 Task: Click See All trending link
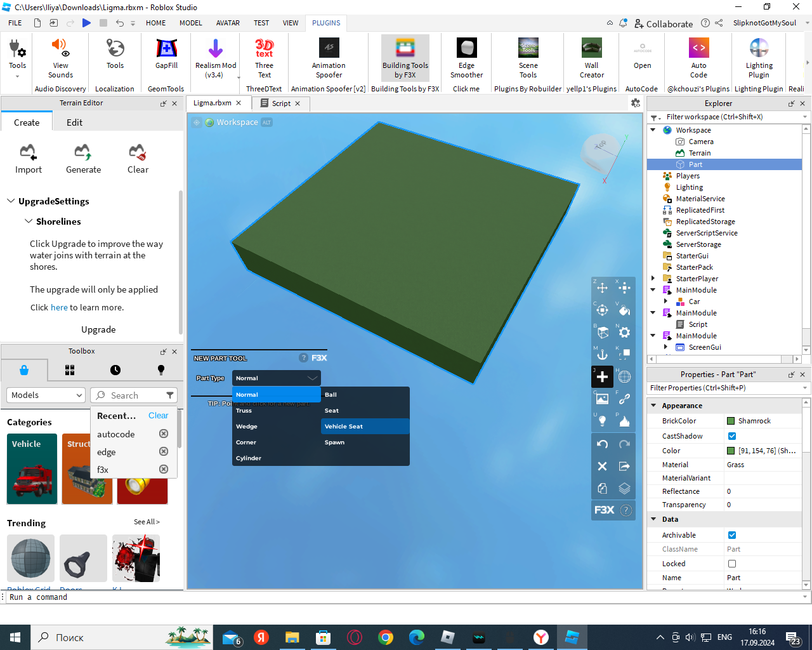(147, 522)
